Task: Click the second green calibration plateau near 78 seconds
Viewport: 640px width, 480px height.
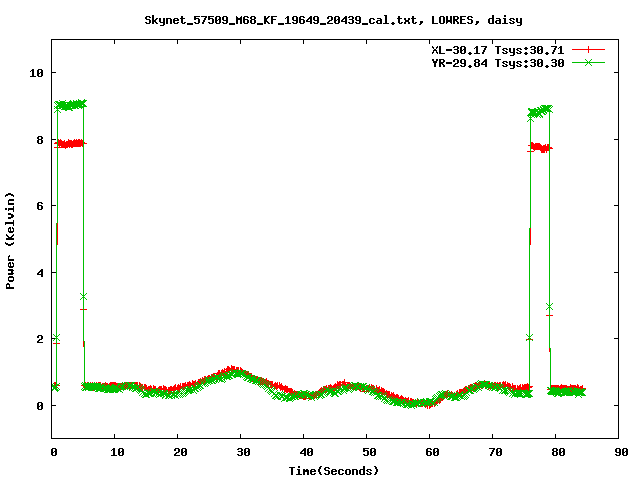Action: click(540, 111)
